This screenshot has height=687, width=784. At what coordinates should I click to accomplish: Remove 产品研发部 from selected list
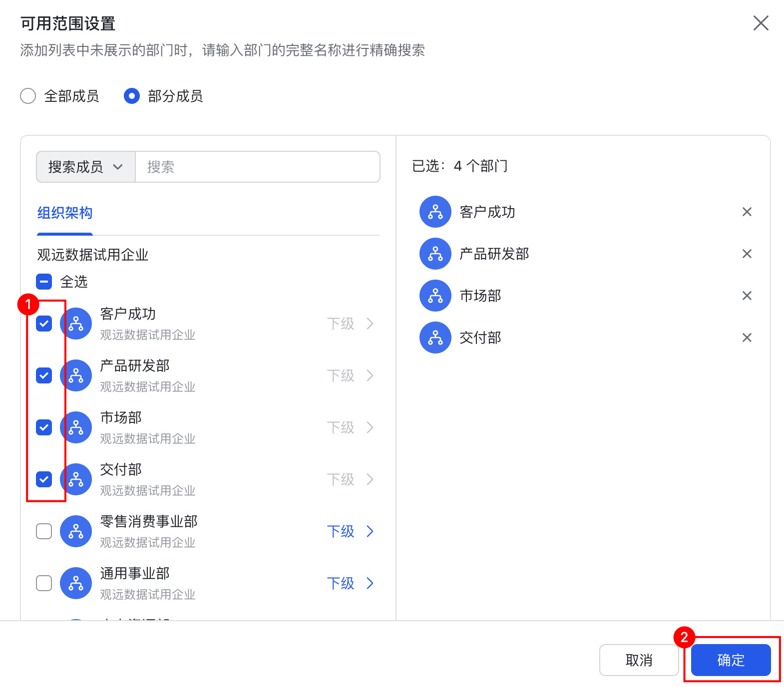[747, 254]
